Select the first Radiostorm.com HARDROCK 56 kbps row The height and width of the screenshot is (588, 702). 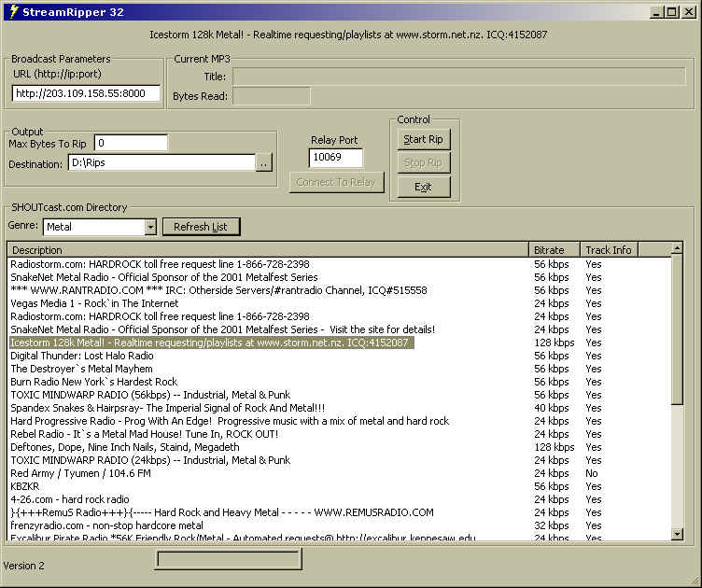[x=339, y=264]
